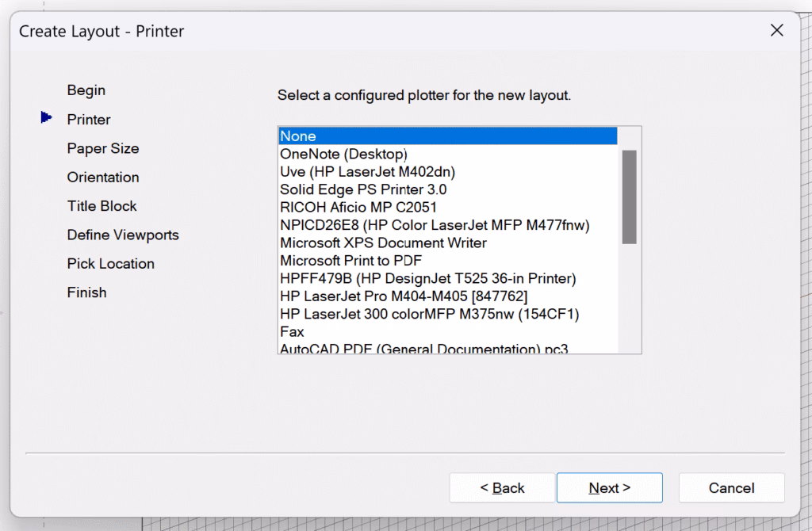
Task: Pick Solid Edge PS Printer 3.0
Action: (x=448, y=189)
